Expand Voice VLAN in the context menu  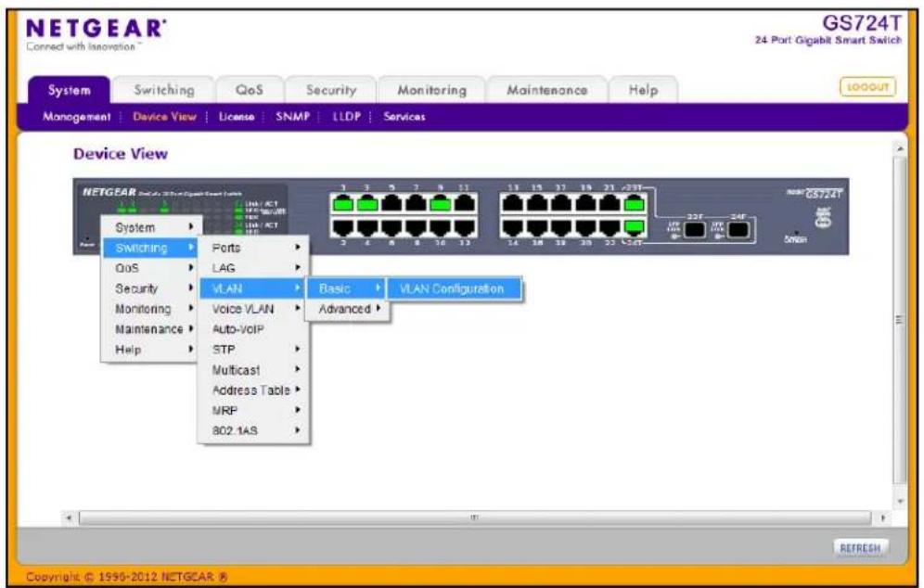[x=253, y=309]
